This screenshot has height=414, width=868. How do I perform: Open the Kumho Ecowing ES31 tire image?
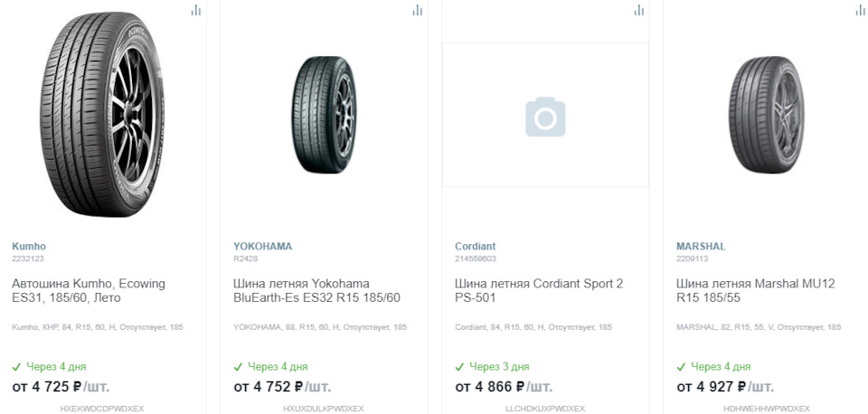click(102, 114)
